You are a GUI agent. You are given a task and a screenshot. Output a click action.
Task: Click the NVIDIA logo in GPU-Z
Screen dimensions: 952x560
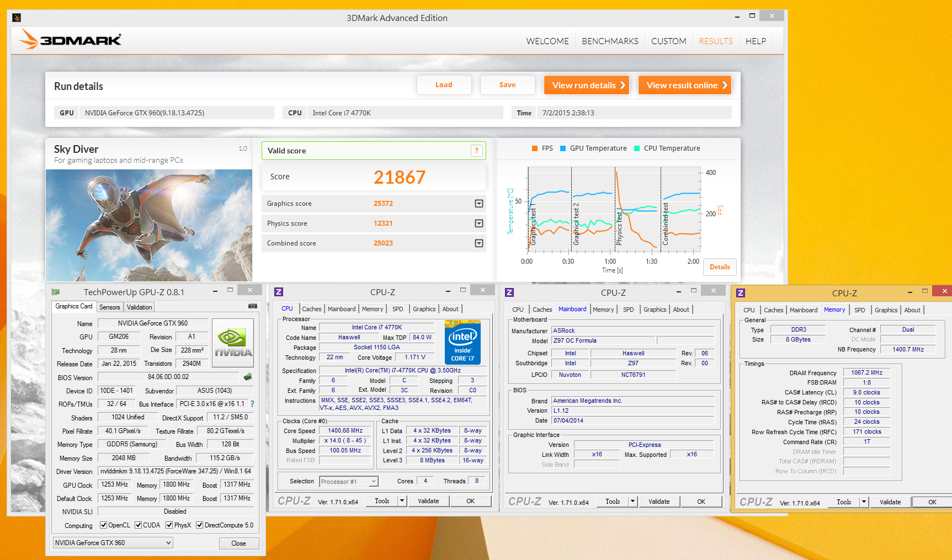[233, 343]
